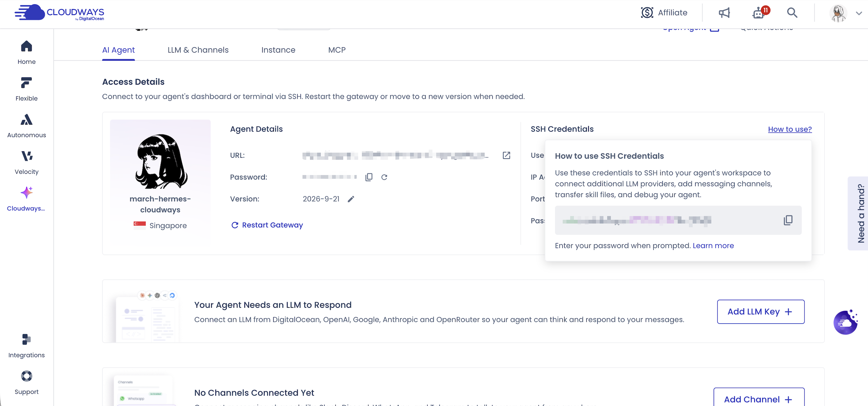This screenshot has height=406, width=868.
Task: Click the user profile avatar
Action: [838, 13]
